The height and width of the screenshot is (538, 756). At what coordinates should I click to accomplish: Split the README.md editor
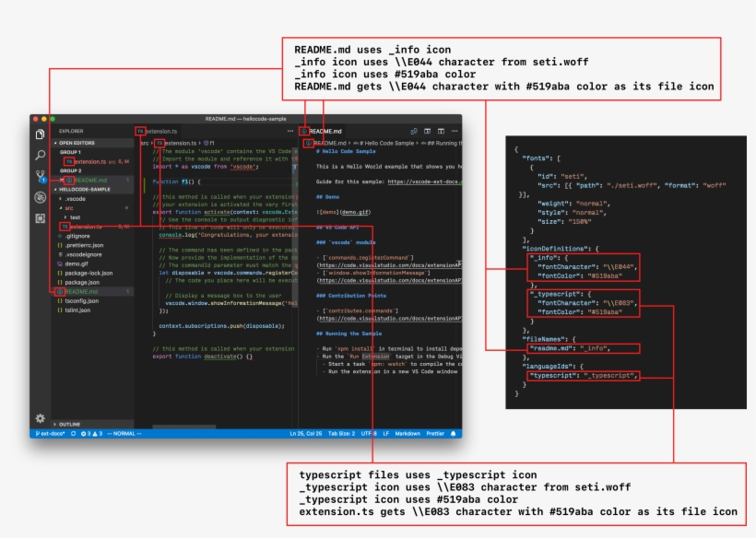pyautogui.click(x=441, y=131)
